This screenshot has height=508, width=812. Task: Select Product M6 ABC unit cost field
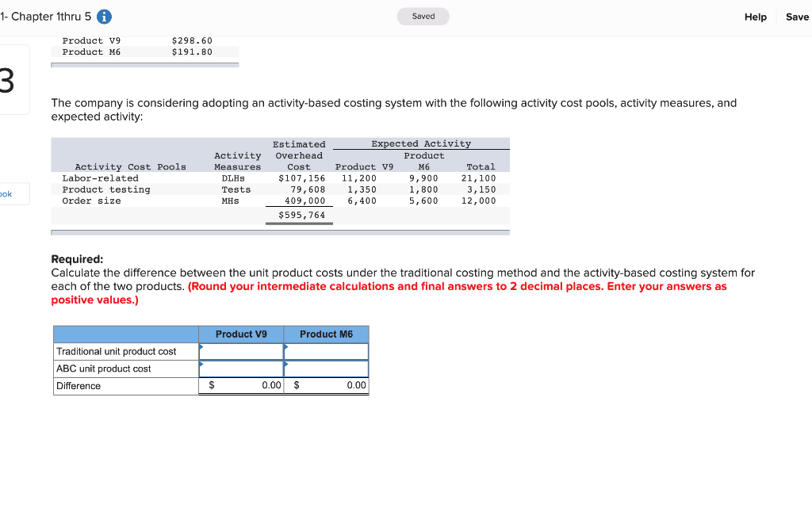pos(326,369)
